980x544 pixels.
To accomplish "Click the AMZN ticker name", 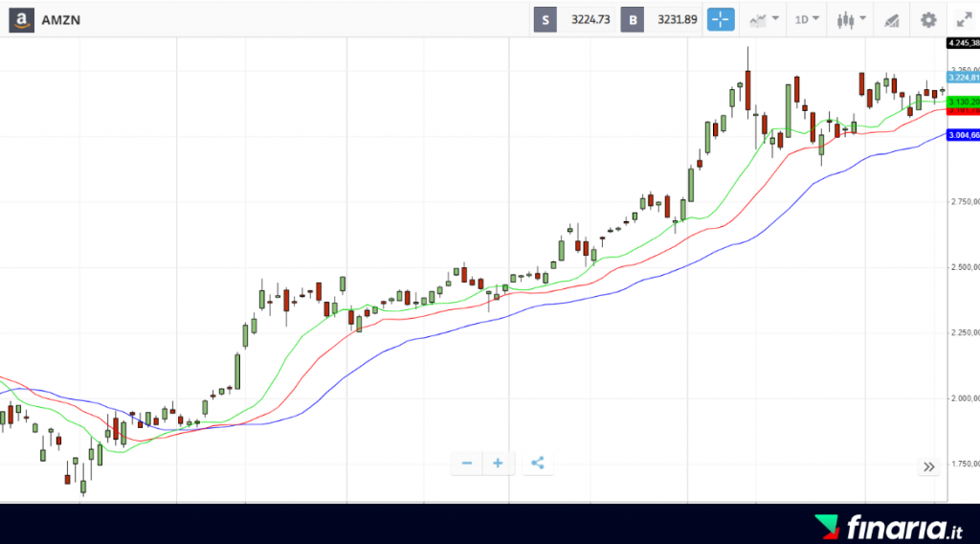I will pyautogui.click(x=60, y=20).
